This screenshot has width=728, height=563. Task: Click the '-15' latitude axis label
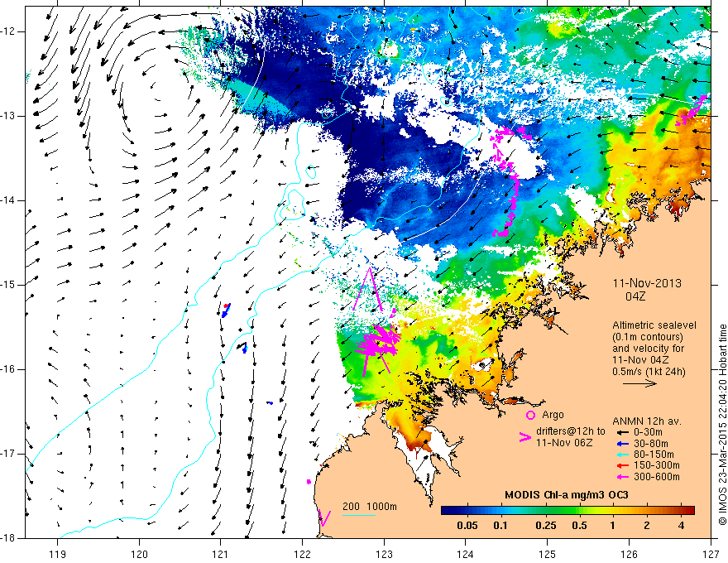point(9,285)
